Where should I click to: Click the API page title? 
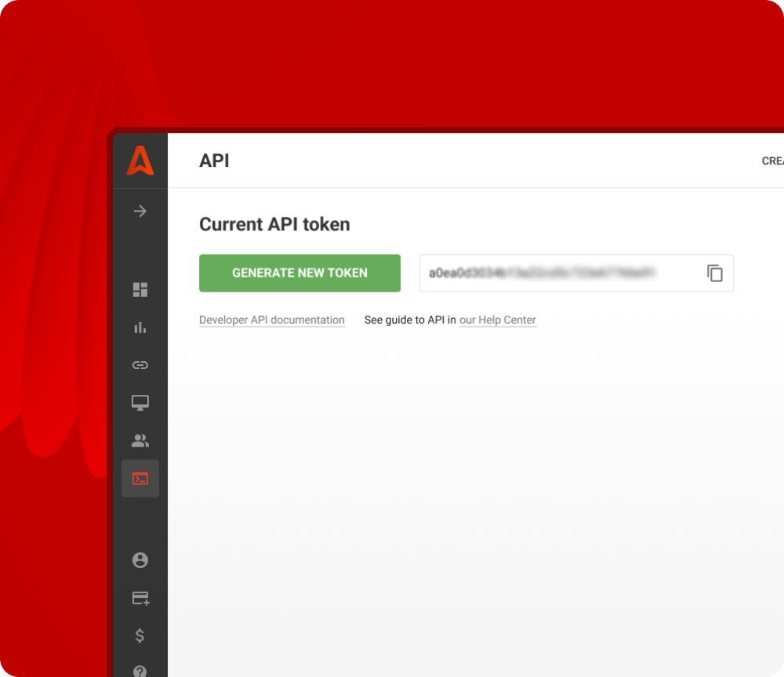[x=214, y=161]
